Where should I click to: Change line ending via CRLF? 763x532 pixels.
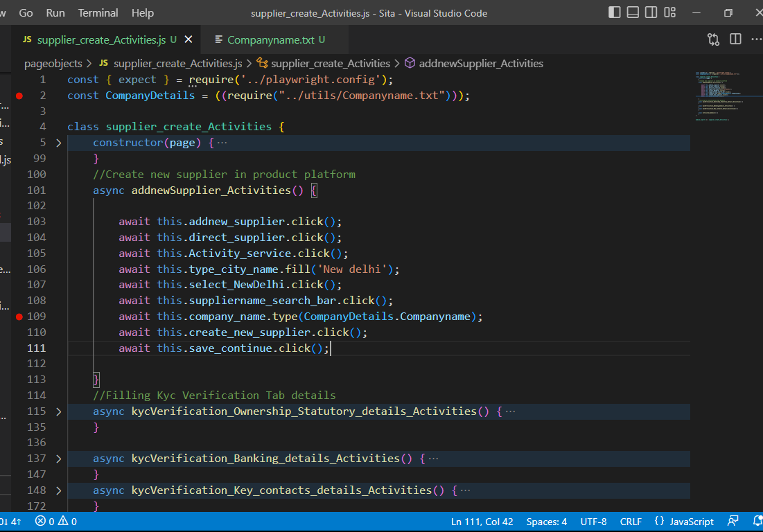(631, 522)
